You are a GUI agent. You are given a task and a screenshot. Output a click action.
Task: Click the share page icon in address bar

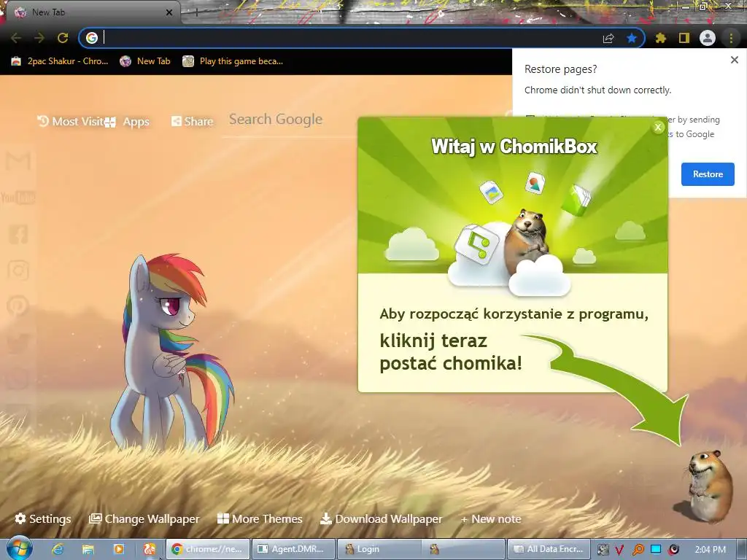608,38
